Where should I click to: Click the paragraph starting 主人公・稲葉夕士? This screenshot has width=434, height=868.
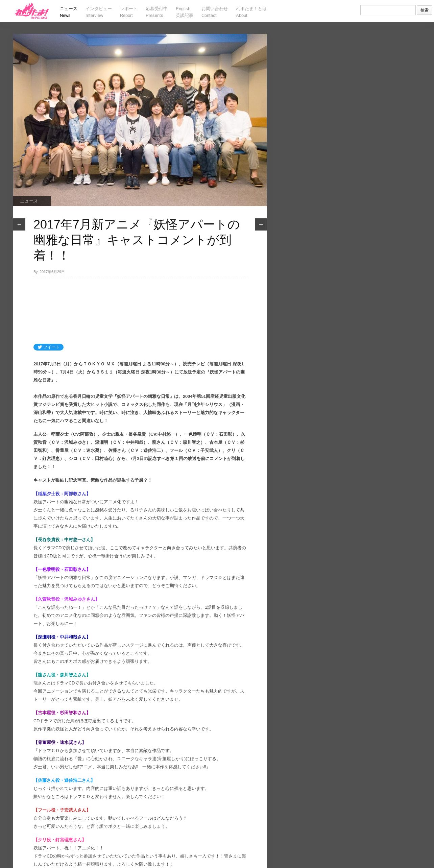(x=140, y=451)
